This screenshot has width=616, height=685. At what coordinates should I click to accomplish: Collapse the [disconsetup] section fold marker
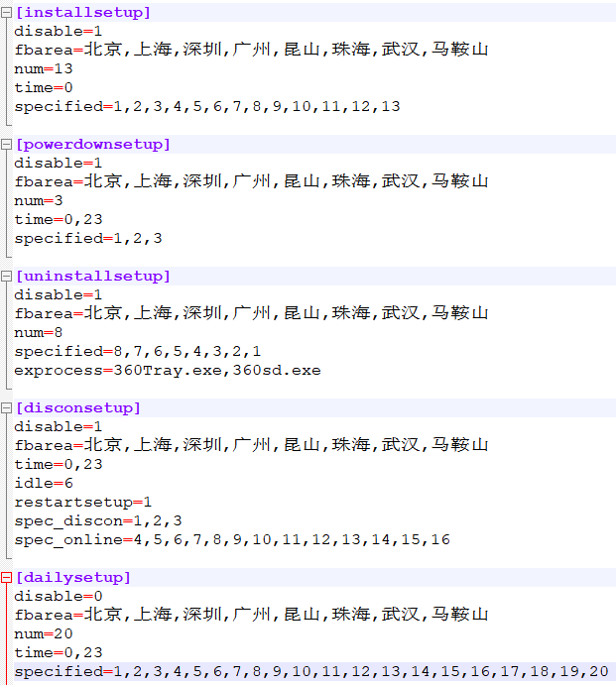point(6,408)
